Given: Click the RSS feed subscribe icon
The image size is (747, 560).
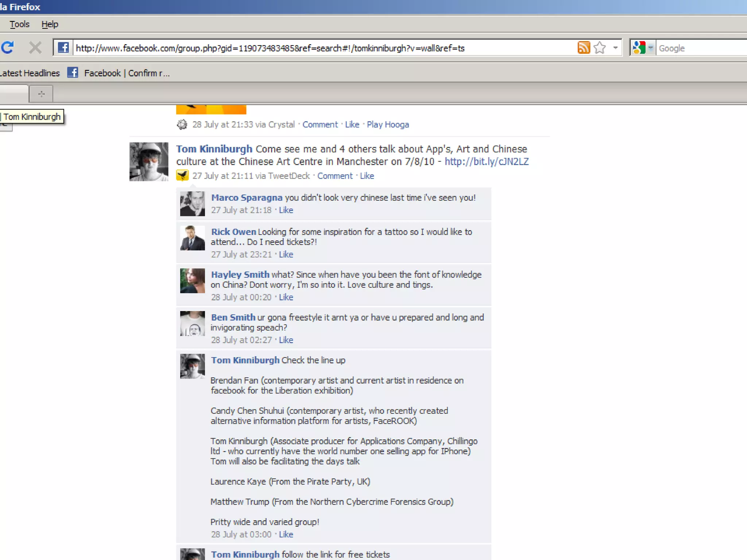Looking at the screenshot, I should (x=584, y=48).
